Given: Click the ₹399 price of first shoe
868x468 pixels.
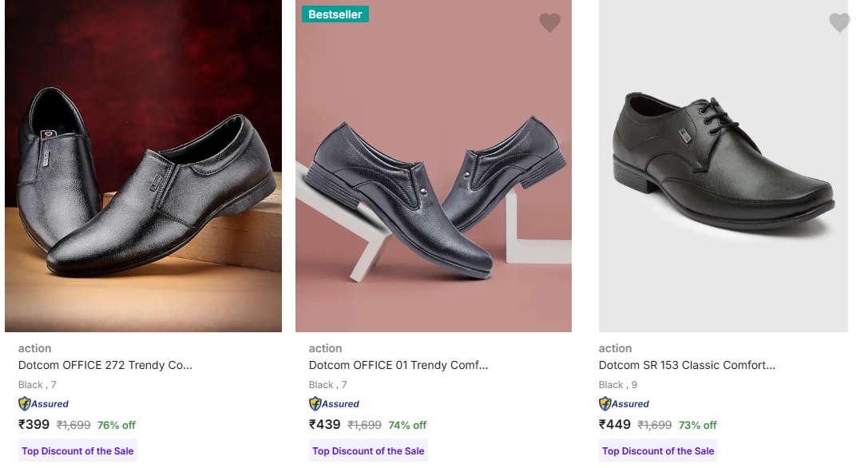Looking at the screenshot, I should point(34,425).
